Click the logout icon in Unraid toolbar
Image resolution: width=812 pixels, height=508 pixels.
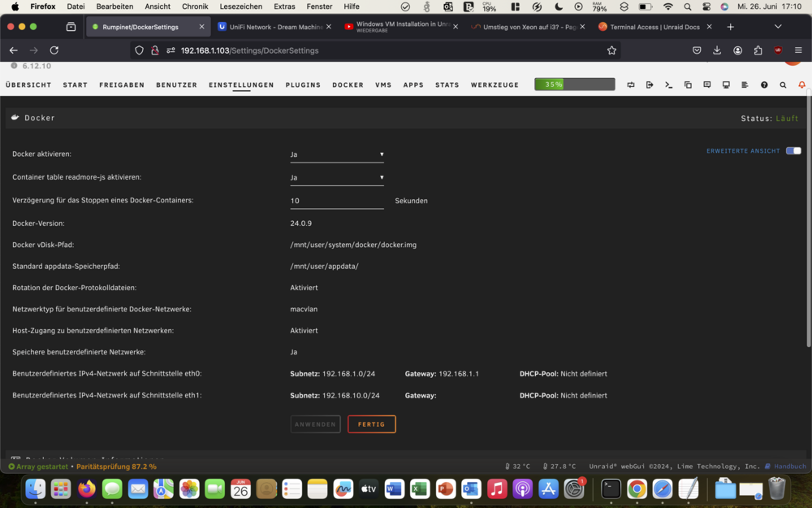click(650, 85)
